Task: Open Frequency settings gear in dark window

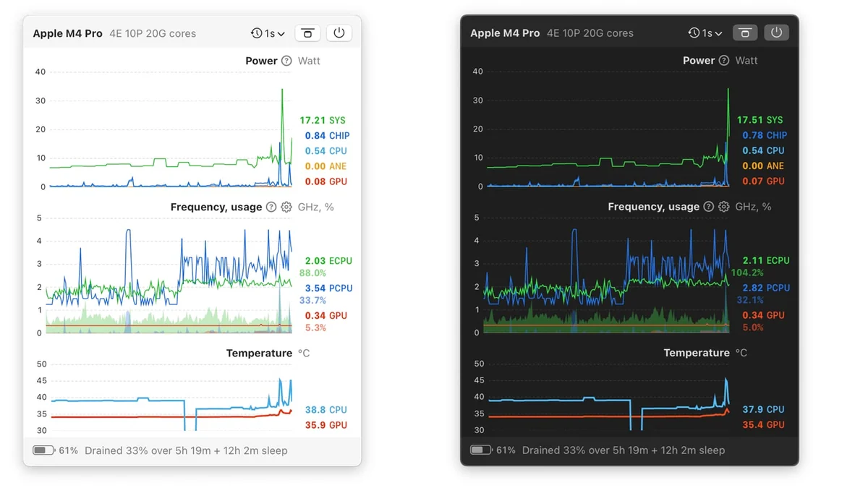Action: [x=724, y=207]
